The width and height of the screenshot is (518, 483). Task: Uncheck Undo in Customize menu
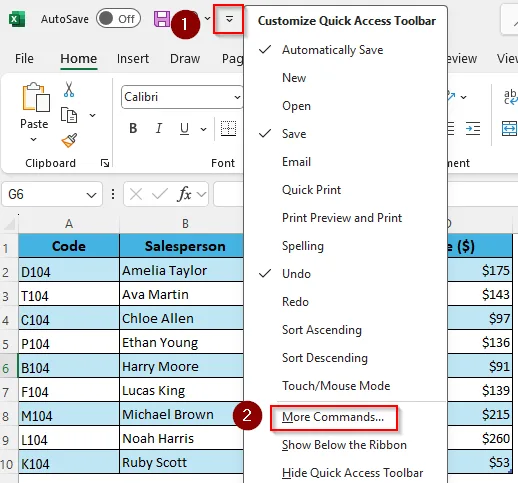345,274
